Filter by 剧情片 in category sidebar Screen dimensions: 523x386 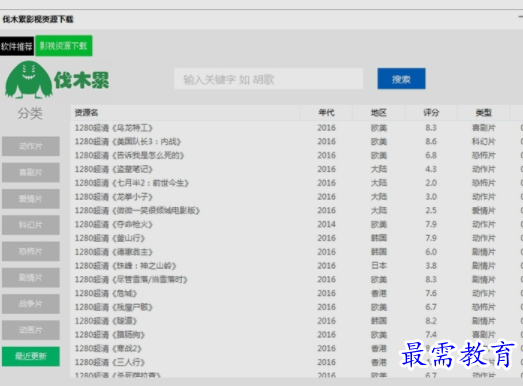tap(31, 278)
